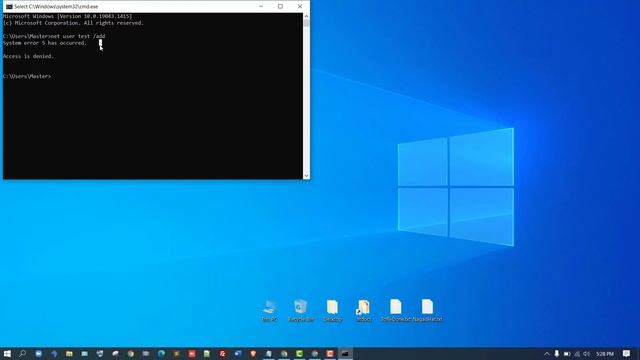Open the volume control tray icon

click(x=587, y=353)
